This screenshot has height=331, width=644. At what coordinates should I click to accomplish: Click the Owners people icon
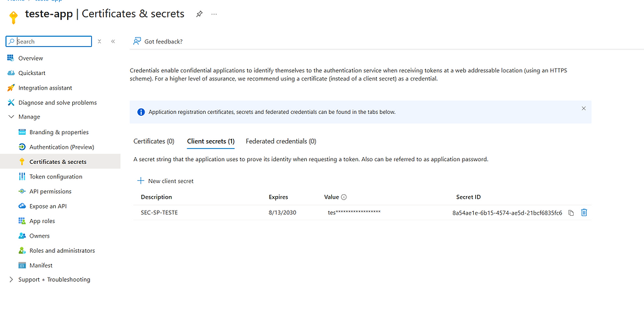[22, 236]
